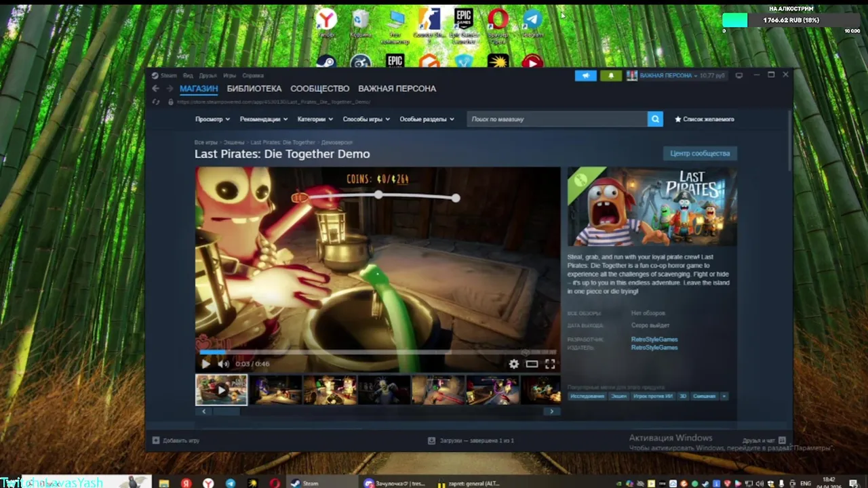868x488 pixels.
Task: Open the RetroStyleGames publisher link
Action: pyautogui.click(x=654, y=348)
